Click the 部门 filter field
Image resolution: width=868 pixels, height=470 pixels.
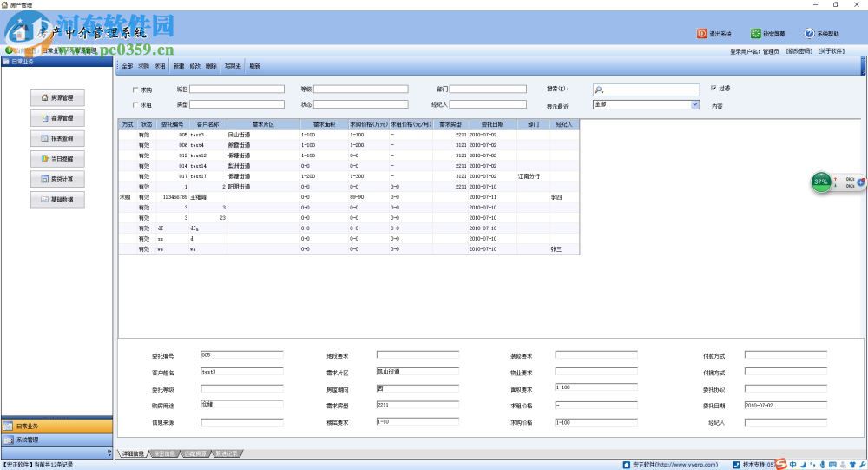pyautogui.click(x=488, y=89)
